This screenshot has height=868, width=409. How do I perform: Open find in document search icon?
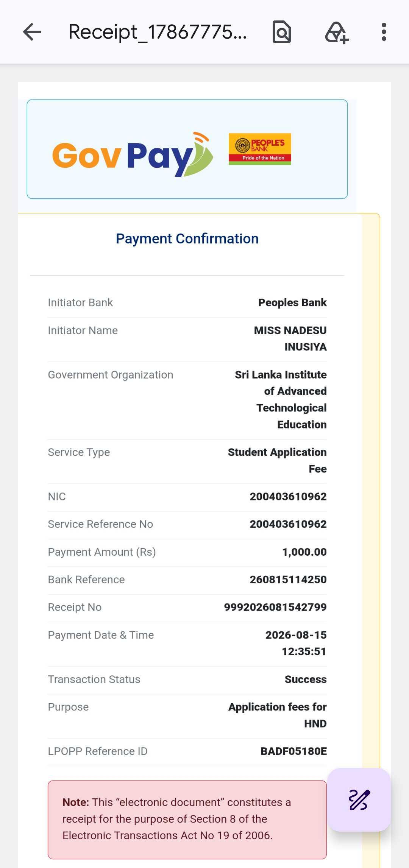pyautogui.click(x=282, y=32)
